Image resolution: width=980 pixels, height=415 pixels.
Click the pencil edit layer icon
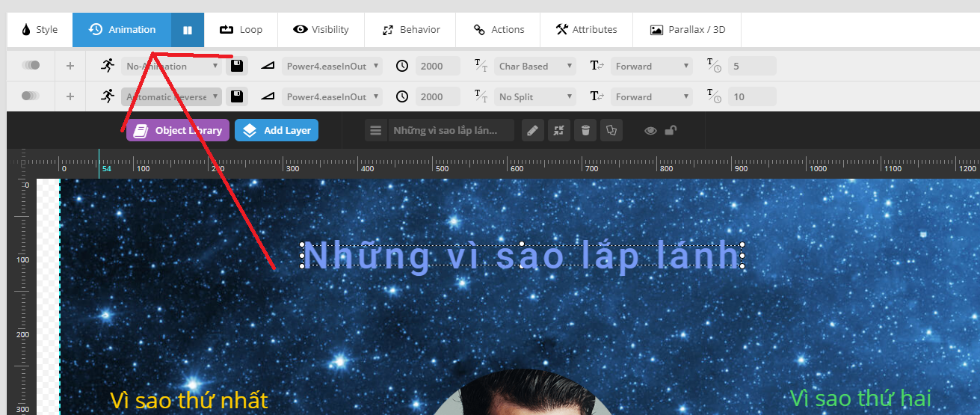(x=532, y=130)
